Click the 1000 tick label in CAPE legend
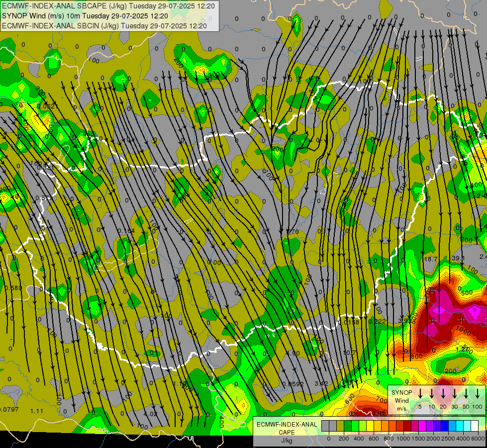 pos(403,439)
